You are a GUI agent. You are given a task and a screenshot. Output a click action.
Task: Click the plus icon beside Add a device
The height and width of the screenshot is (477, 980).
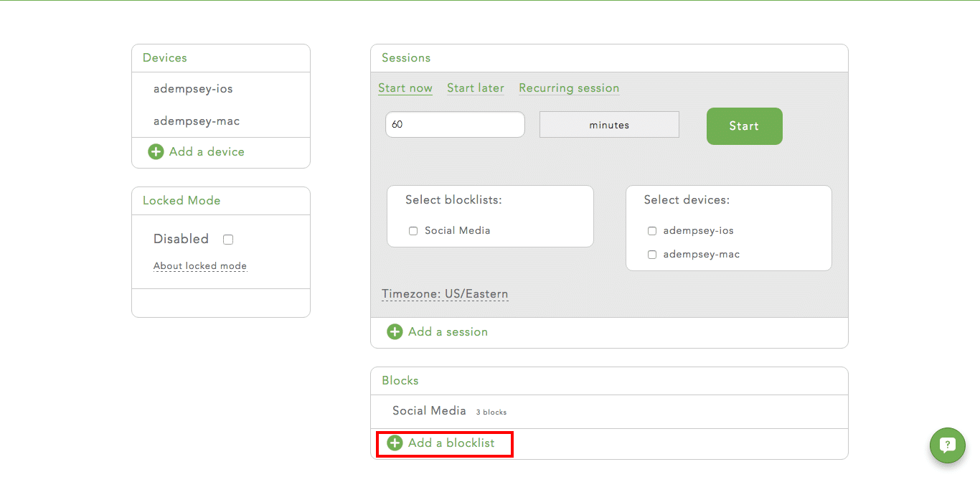(x=156, y=152)
